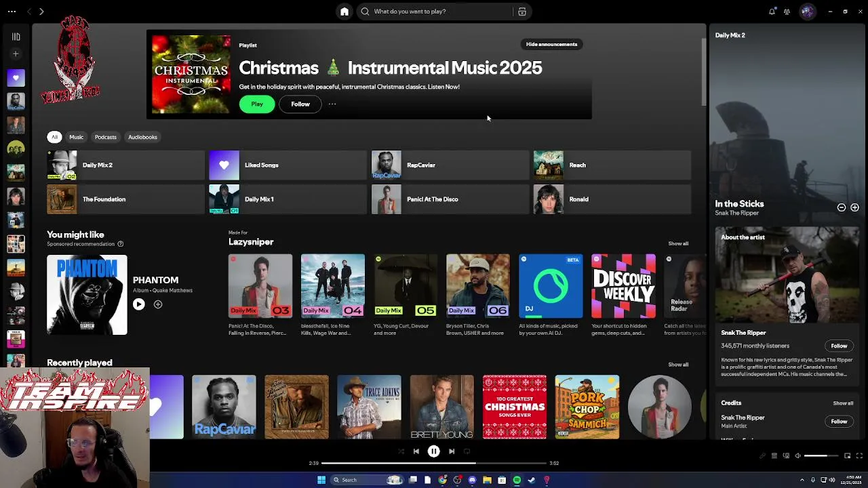
Task: Open the Pork Chop Sammich cover
Action: coord(587,407)
